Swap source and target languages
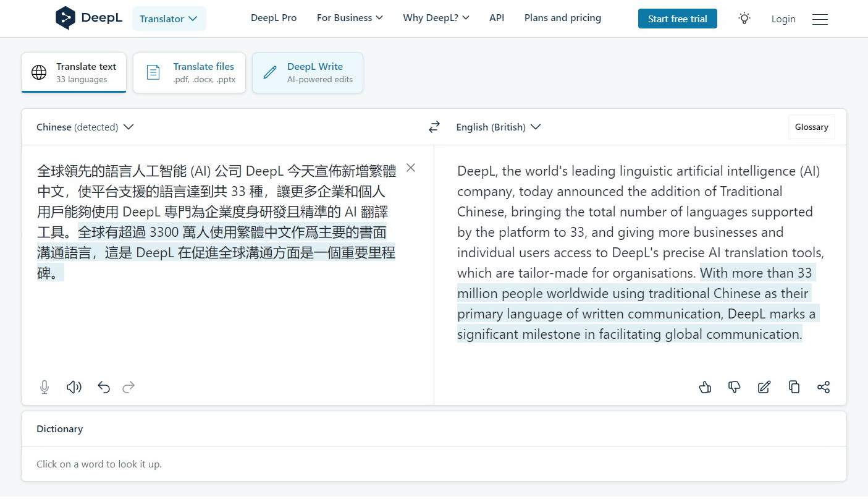Screen dimensions: 868x499 pyautogui.click(x=434, y=126)
